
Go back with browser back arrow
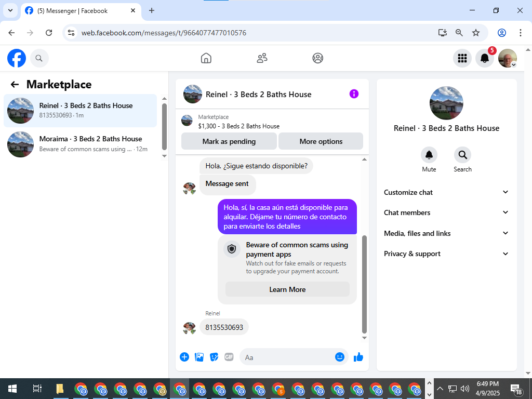[x=11, y=33]
